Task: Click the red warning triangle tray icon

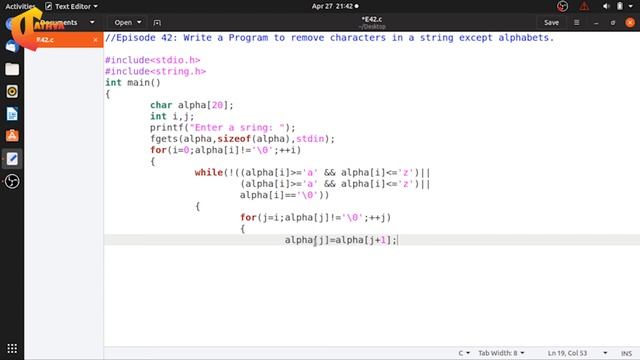Action: click(x=584, y=6)
